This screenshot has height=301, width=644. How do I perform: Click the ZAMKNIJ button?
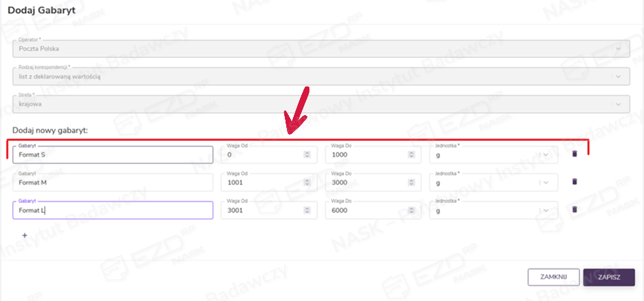(553, 277)
